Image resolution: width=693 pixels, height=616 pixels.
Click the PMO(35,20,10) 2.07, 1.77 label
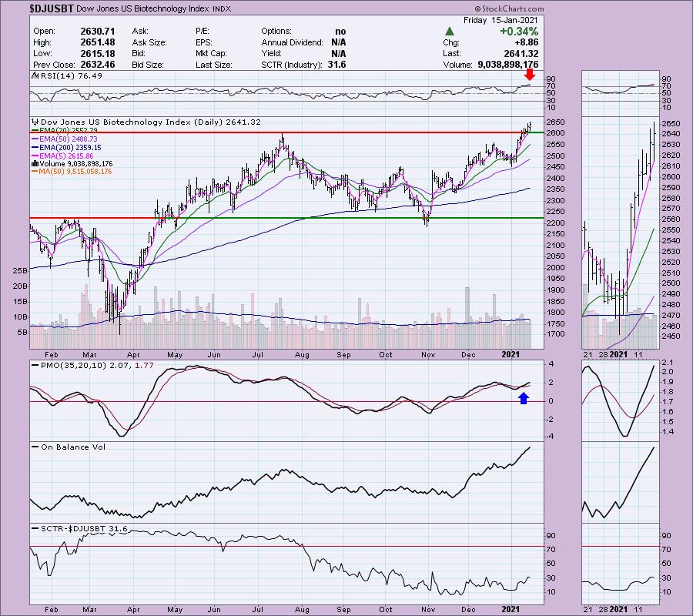click(97, 366)
